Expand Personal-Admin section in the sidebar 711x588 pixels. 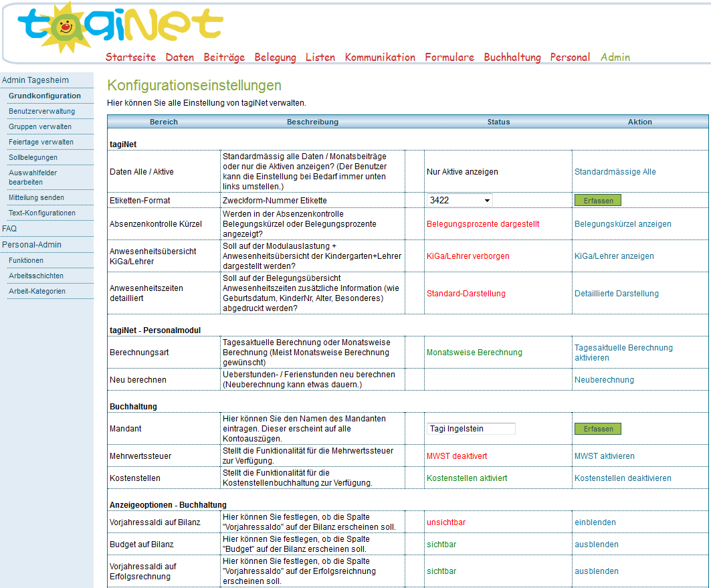[31, 244]
